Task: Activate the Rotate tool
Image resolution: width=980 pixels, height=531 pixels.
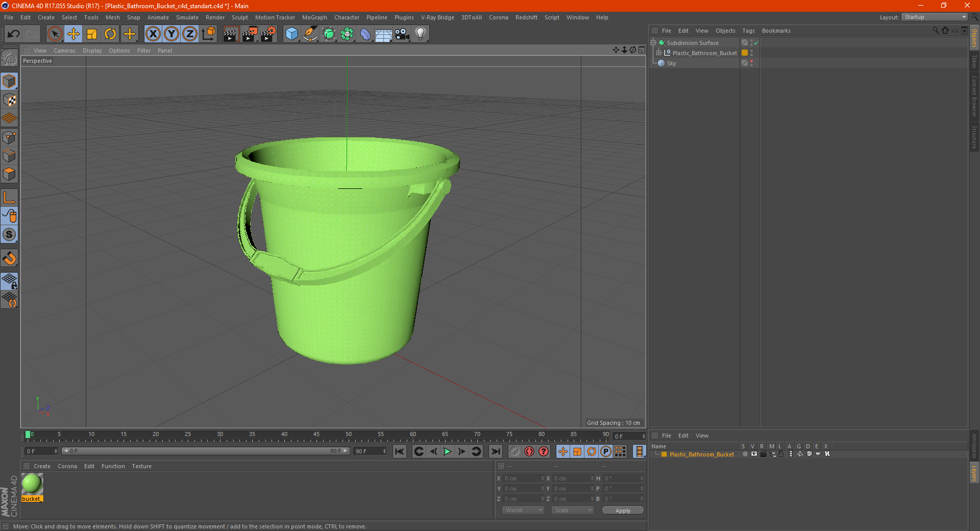Action: click(x=110, y=34)
